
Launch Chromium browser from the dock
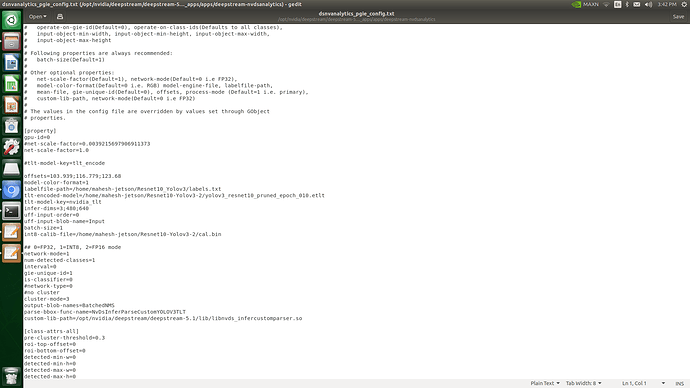pyautogui.click(x=11, y=190)
